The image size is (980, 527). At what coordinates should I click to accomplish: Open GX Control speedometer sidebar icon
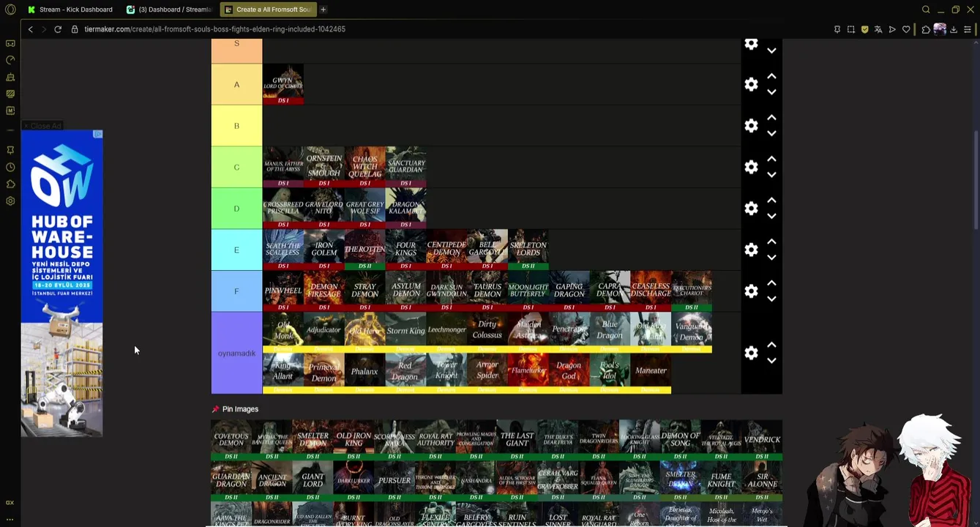coord(10,60)
